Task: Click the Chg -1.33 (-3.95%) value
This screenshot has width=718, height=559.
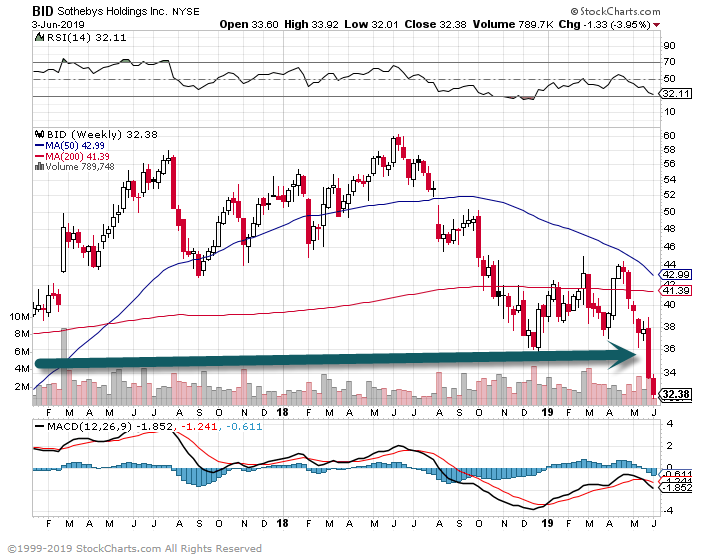Action: click(604, 24)
